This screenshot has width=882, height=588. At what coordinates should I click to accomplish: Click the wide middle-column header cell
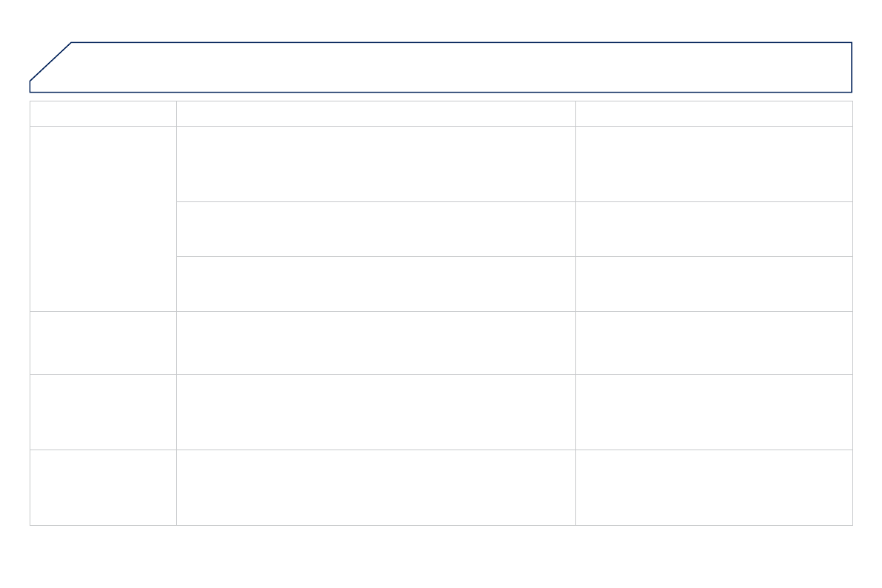(x=375, y=113)
